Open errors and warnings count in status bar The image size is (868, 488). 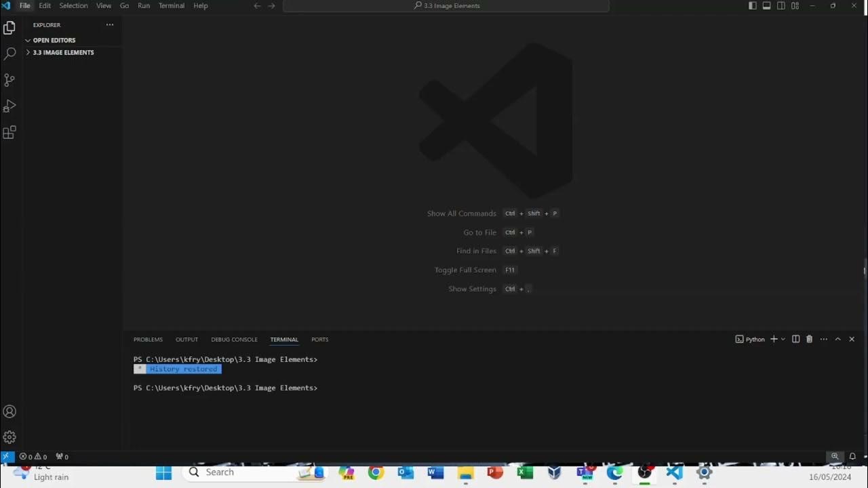[x=33, y=457]
